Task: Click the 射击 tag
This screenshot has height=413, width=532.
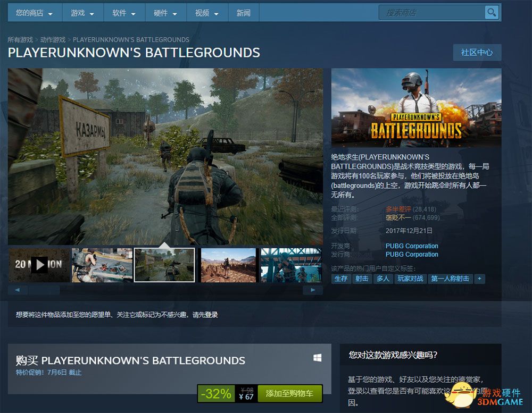Action: click(x=362, y=279)
